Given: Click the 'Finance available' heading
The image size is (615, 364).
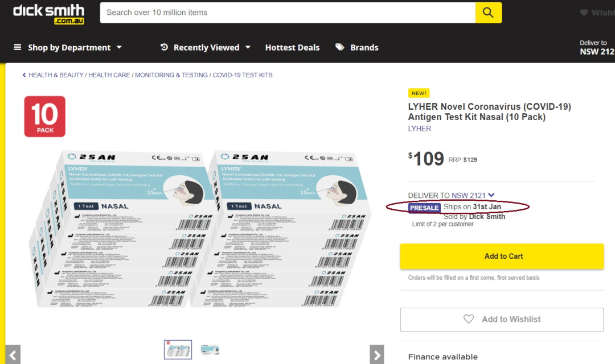Looking at the screenshot, I should (443, 357).
